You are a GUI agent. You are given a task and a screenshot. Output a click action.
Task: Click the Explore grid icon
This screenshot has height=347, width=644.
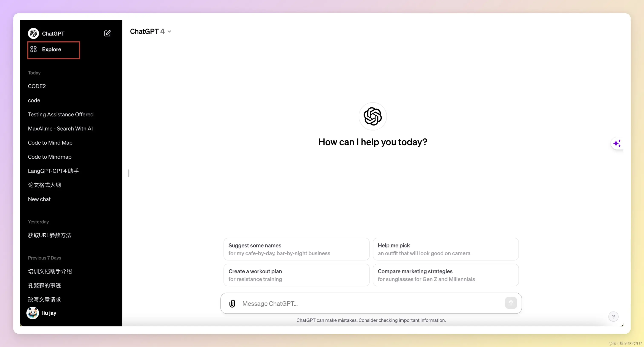[x=33, y=49]
